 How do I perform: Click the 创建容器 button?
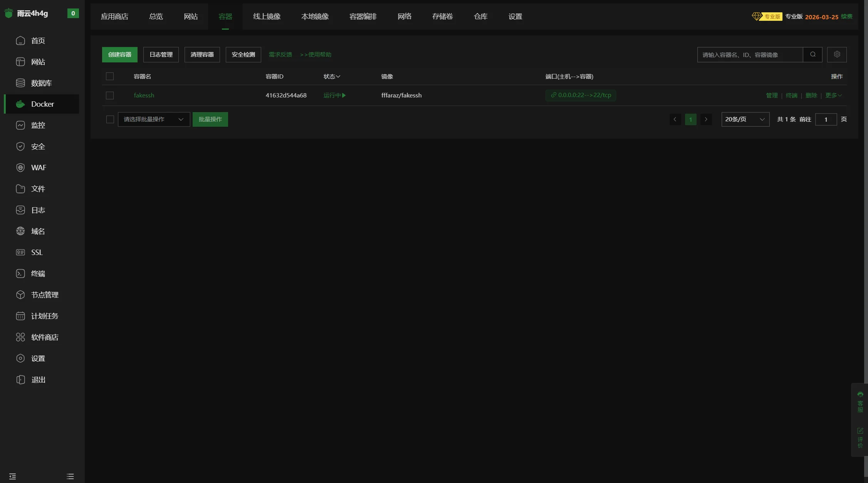119,55
